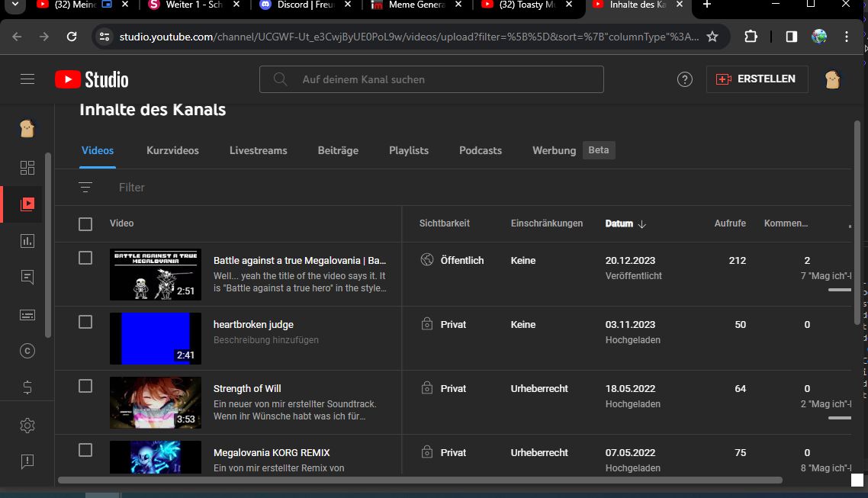The height and width of the screenshot is (498, 868).
Task: Switch to the Playlists tab
Action: coord(408,150)
